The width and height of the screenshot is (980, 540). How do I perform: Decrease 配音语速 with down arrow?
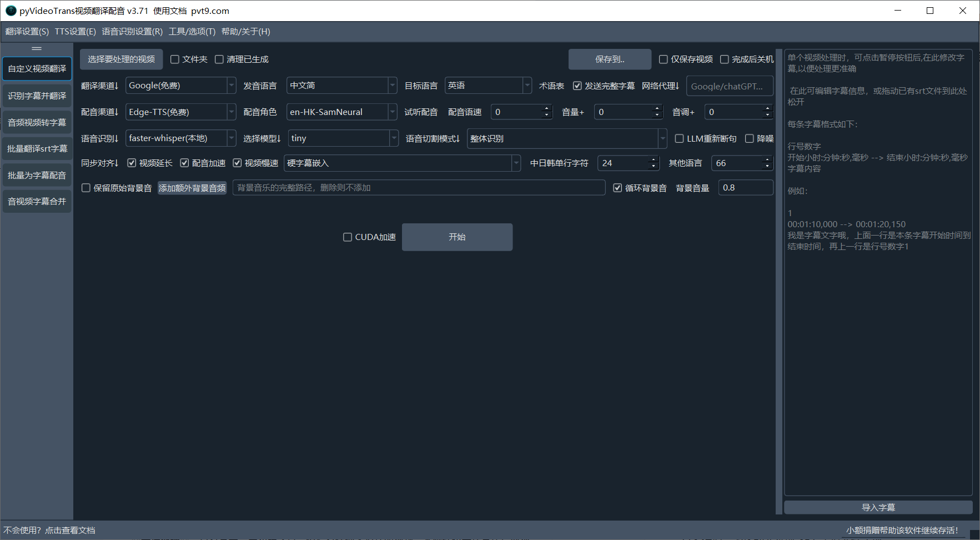pyautogui.click(x=546, y=116)
